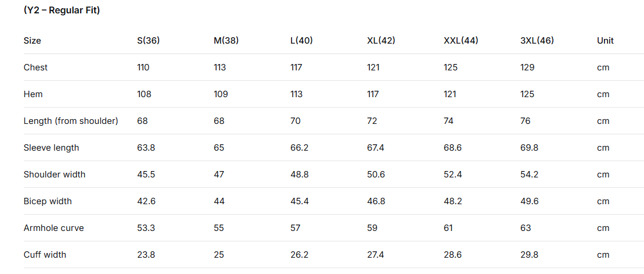Screen dimensions: 644x274
Task: Click the Length (from shoulder) row label
Action: [71, 121]
